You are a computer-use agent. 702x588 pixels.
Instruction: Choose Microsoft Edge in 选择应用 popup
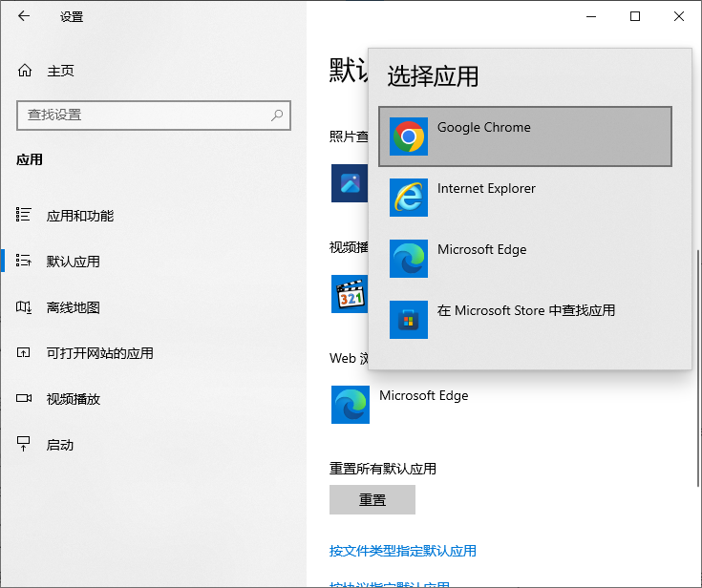tap(525, 259)
